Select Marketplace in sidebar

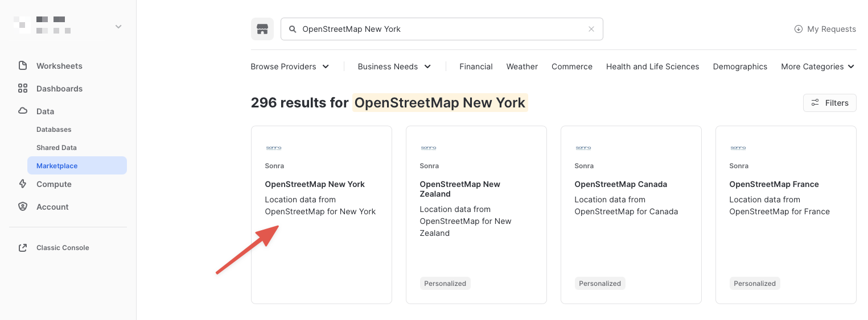77,165
